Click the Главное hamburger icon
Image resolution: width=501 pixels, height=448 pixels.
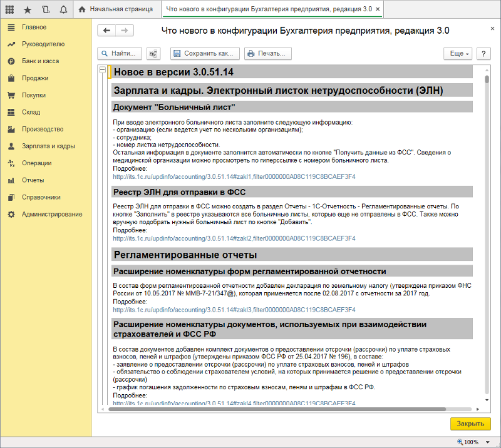[11, 27]
